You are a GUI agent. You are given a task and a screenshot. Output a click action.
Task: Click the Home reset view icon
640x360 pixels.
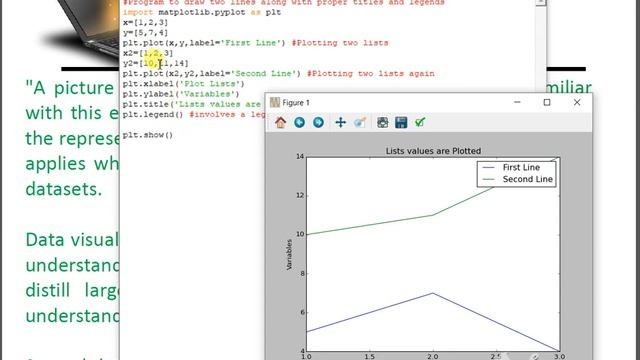[x=280, y=122]
